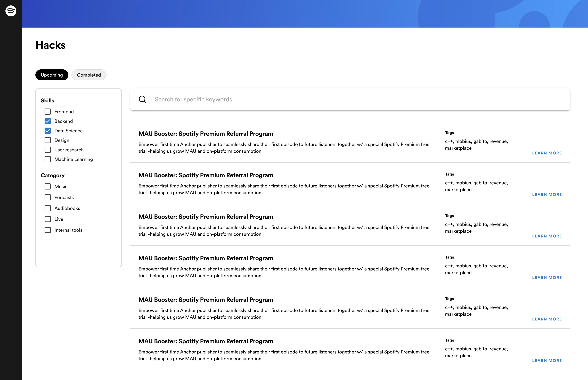Click the Spotify logo in the sidebar

coord(11,11)
